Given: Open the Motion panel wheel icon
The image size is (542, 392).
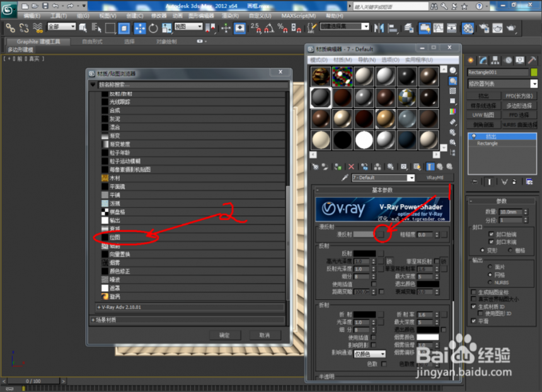Looking at the screenshot, I should (x=508, y=61).
